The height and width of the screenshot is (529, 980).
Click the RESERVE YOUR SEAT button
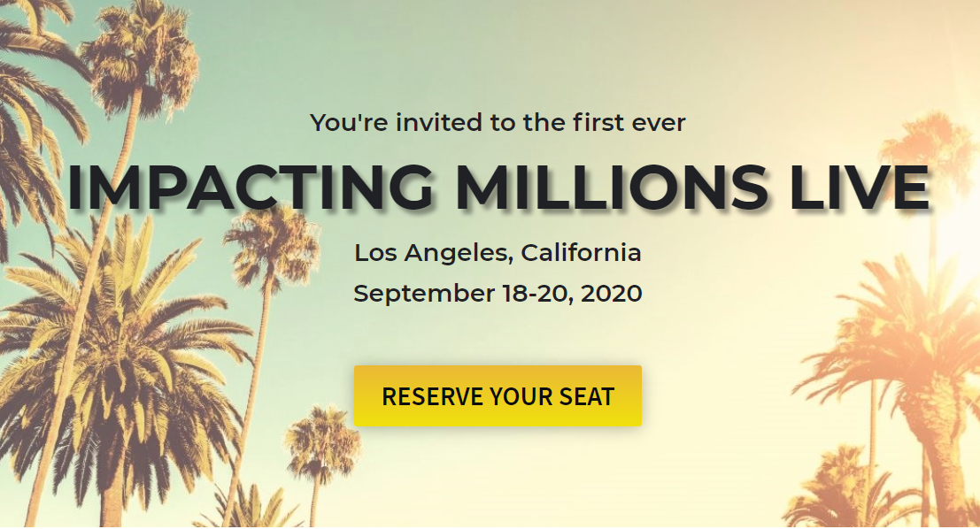tap(498, 396)
